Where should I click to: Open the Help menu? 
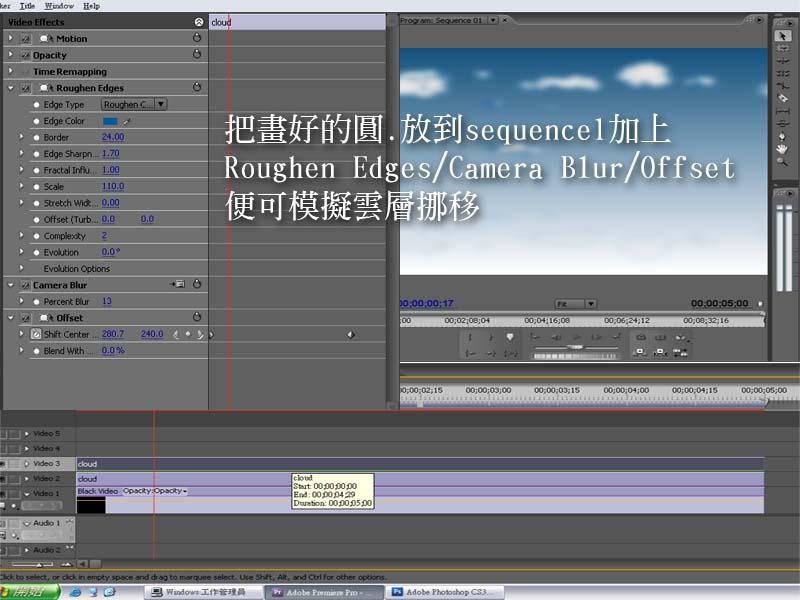(91, 6)
